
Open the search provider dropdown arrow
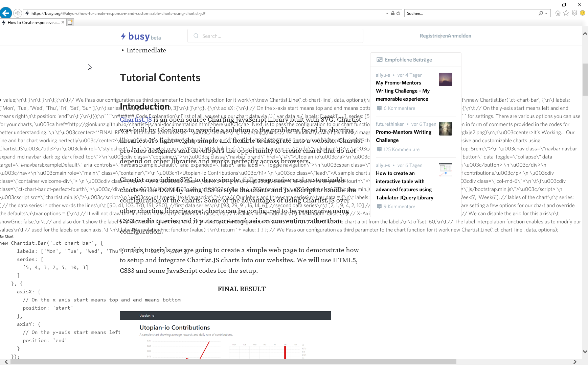[546, 14]
